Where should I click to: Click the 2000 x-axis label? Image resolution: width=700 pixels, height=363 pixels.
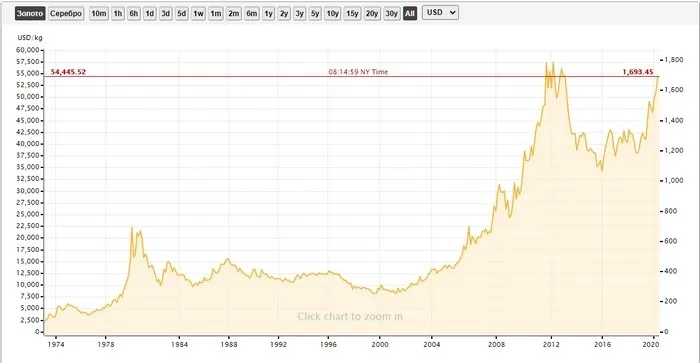(x=380, y=344)
